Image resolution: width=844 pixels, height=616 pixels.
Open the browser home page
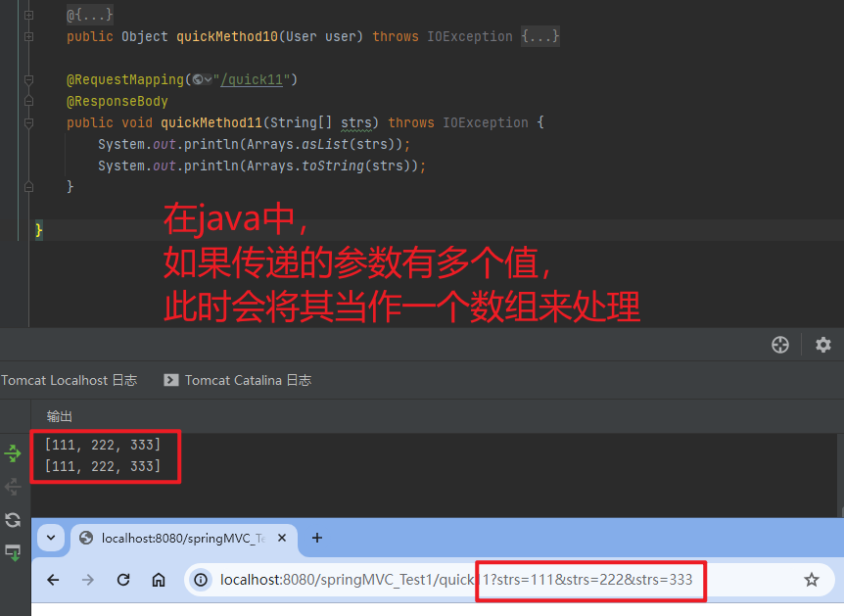coord(159,580)
